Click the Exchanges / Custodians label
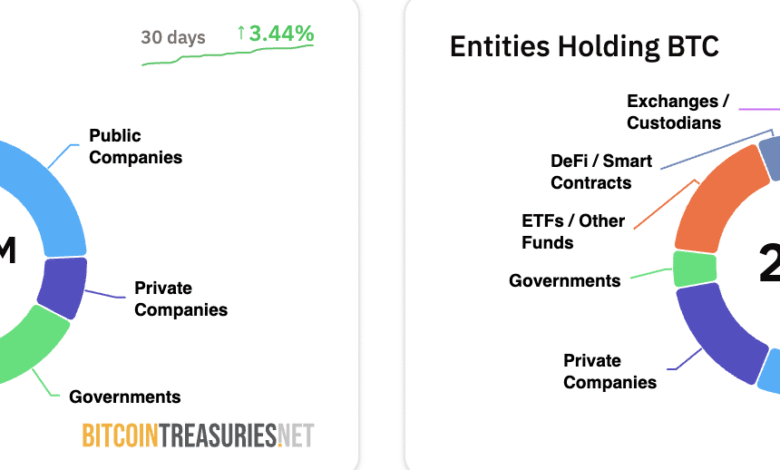 (x=678, y=112)
